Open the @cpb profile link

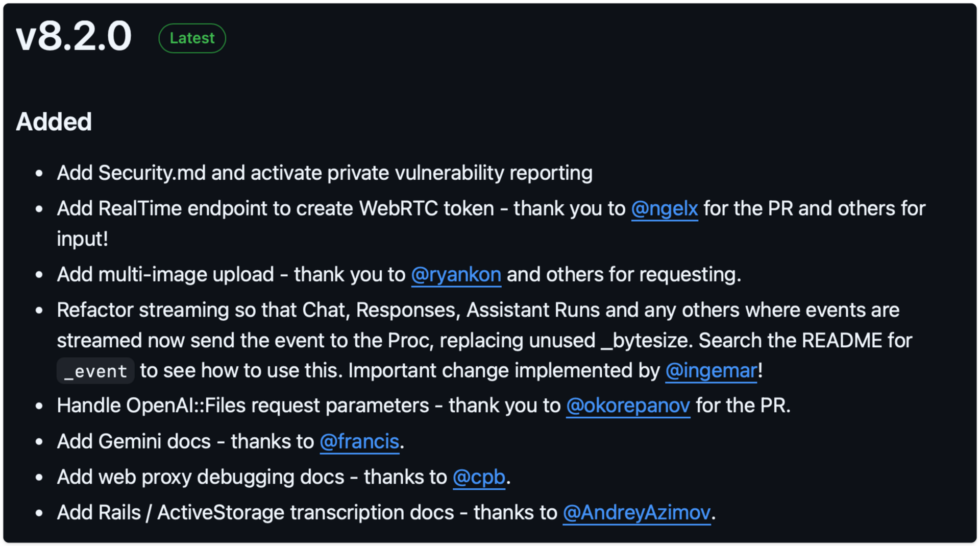[x=479, y=477]
